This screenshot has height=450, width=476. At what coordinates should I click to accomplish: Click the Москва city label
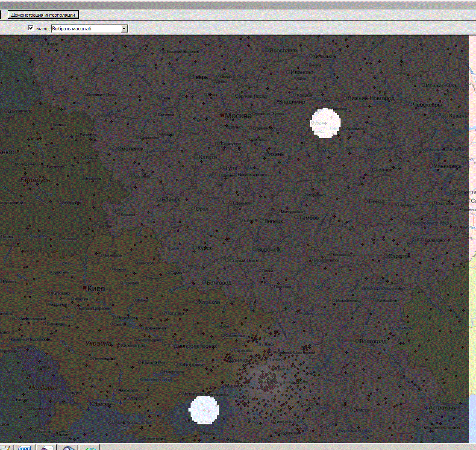coord(238,116)
